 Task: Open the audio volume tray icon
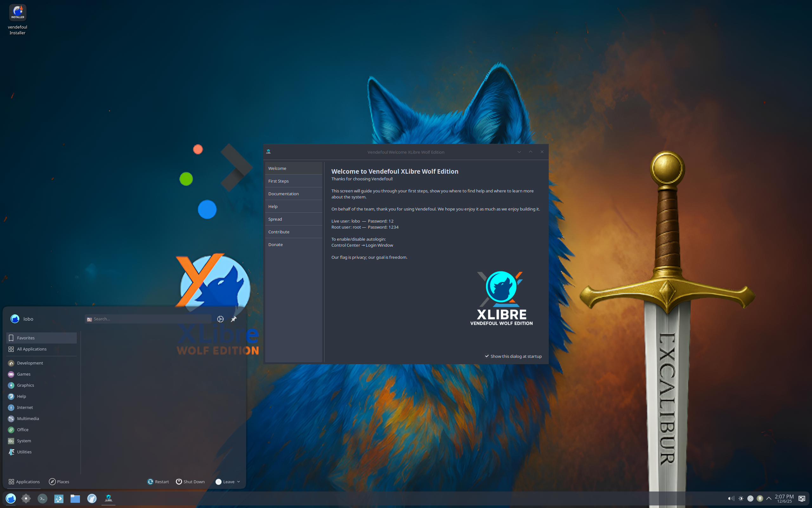click(x=731, y=498)
